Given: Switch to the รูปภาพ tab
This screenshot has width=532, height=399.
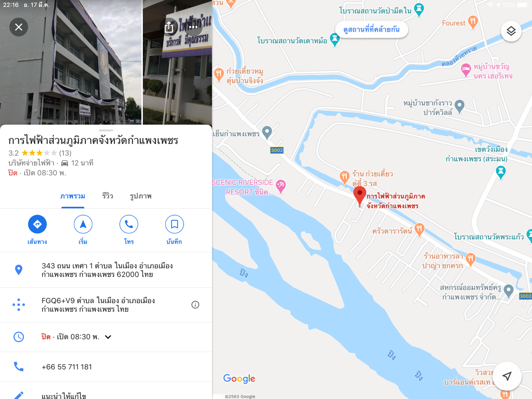Looking at the screenshot, I should point(141,196).
